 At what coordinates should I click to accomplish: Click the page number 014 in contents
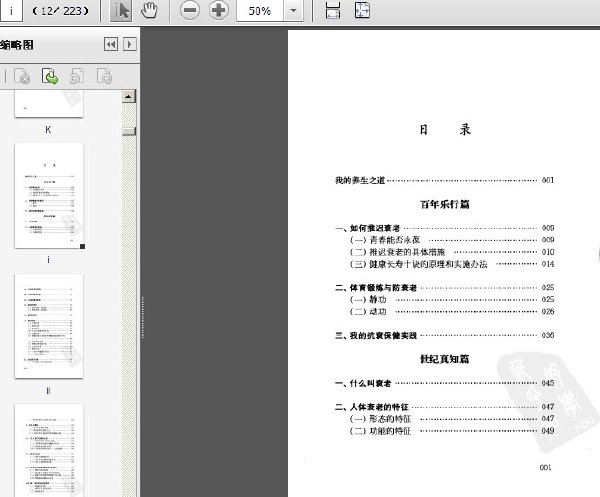pos(548,264)
